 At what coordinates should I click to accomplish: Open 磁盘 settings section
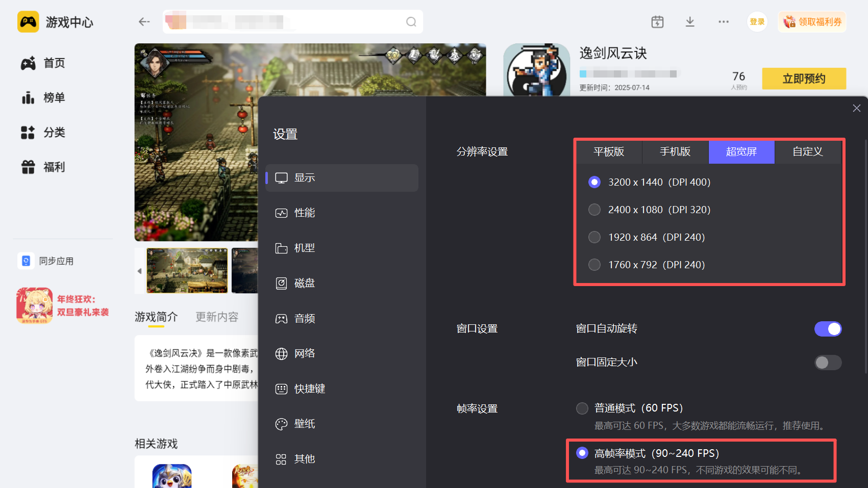(x=342, y=284)
